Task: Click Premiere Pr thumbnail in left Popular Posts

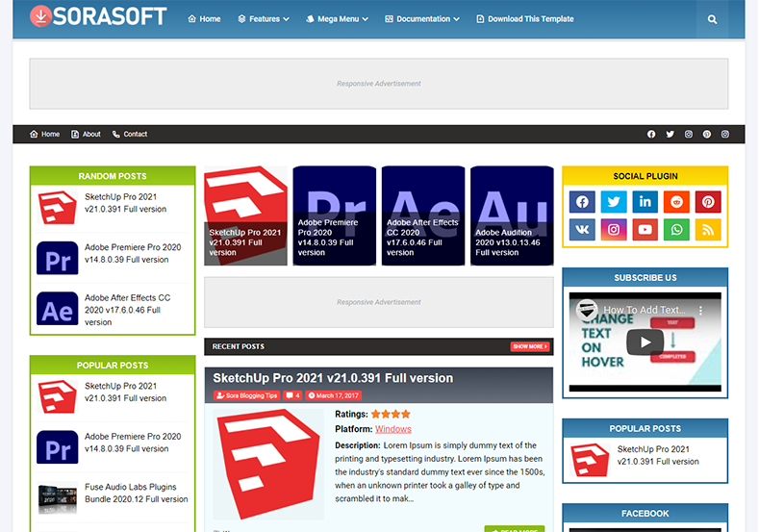Action: click(57, 447)
